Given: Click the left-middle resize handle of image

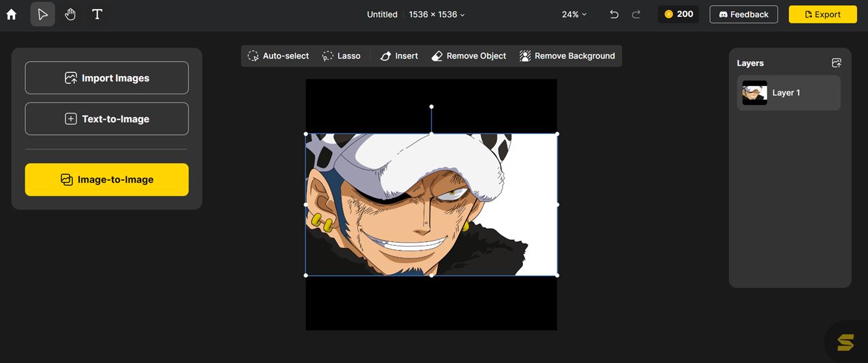Looking at the screenshot, I should (306, 204).
